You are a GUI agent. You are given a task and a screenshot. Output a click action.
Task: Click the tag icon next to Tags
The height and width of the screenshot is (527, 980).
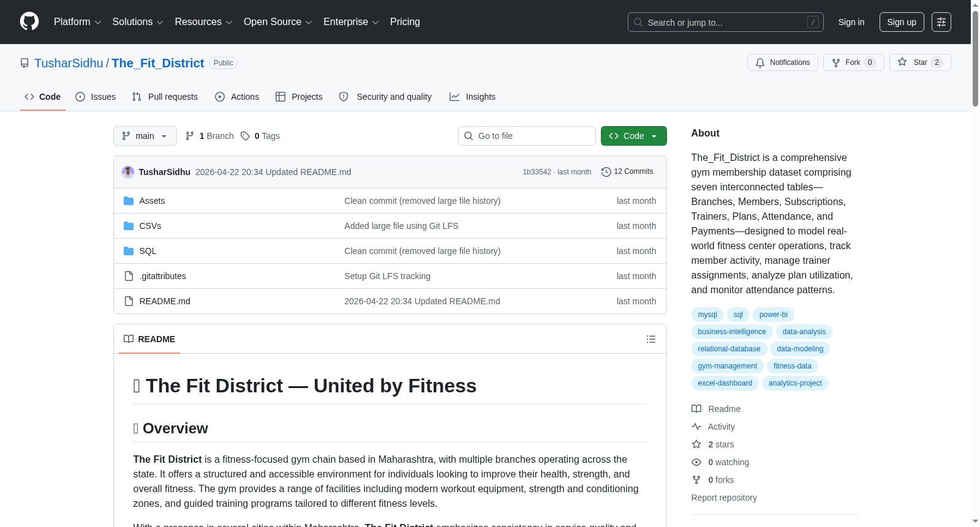click(245, 136)
